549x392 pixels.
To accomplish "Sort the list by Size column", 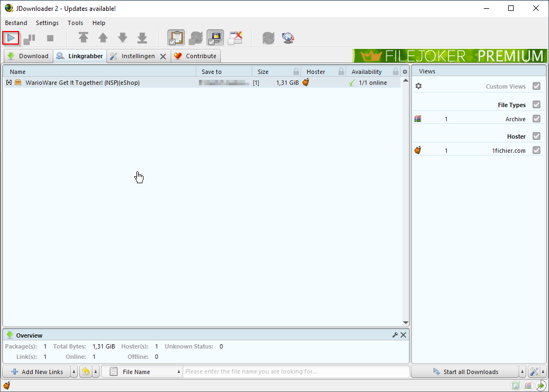I will coord(263,71).
